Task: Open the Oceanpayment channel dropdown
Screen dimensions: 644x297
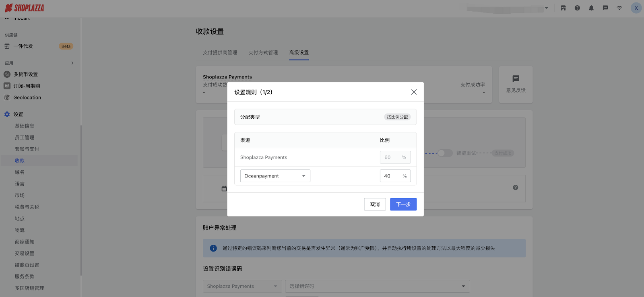Action: [x=275, y=176]
